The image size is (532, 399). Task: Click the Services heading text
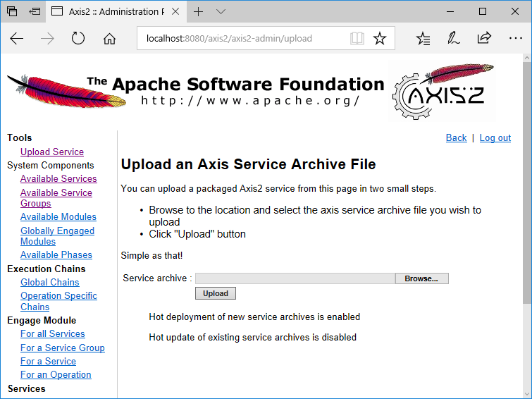(x=27, y=389)
